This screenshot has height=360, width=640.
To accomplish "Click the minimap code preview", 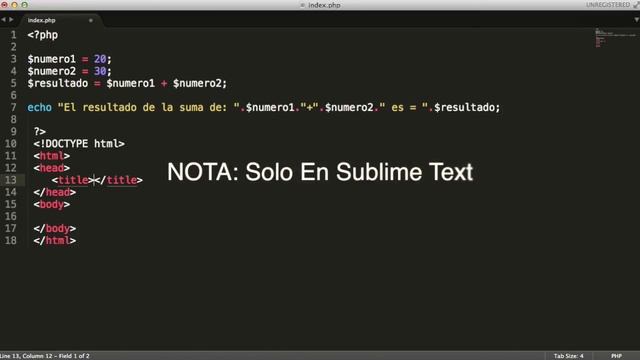I will [x=616, y=38].
